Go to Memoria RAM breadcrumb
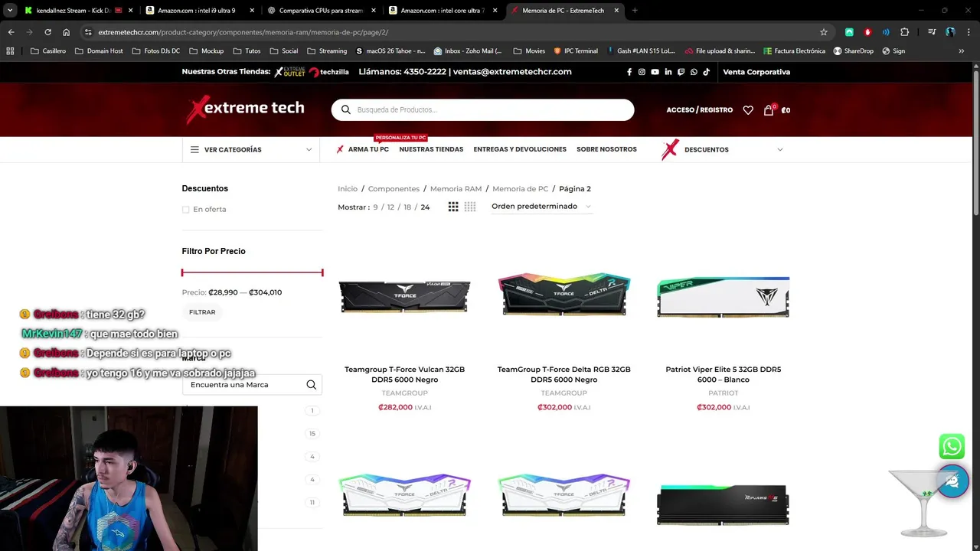The width and height of the screenshot is (980, 551). click(456, 189)
